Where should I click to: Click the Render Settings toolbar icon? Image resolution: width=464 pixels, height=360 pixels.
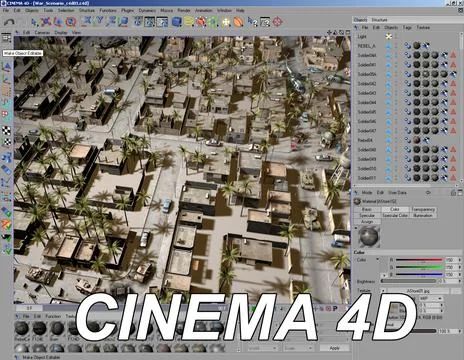162,22
